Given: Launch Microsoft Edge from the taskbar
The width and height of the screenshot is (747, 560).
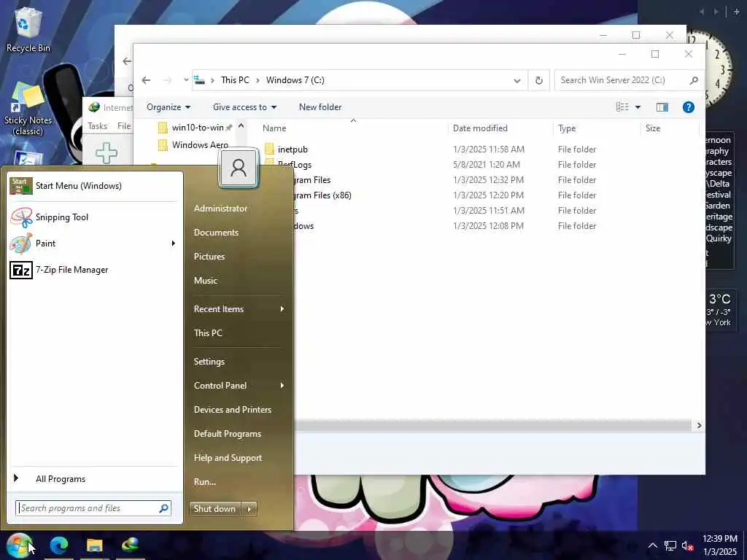Looking at the screenshot, I should (x=59, y=545).
